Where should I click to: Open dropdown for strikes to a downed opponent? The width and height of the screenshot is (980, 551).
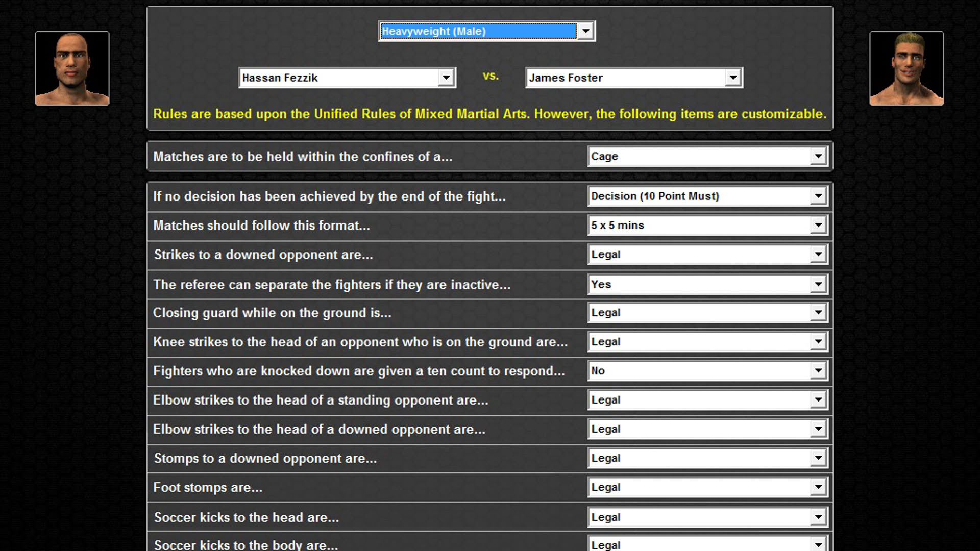point(707,254)
